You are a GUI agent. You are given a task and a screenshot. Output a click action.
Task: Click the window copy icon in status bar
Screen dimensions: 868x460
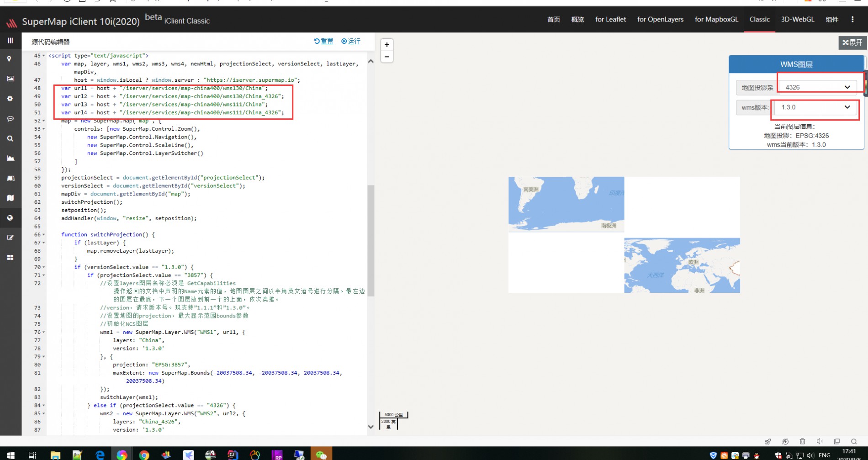click(x=836, y=441)
